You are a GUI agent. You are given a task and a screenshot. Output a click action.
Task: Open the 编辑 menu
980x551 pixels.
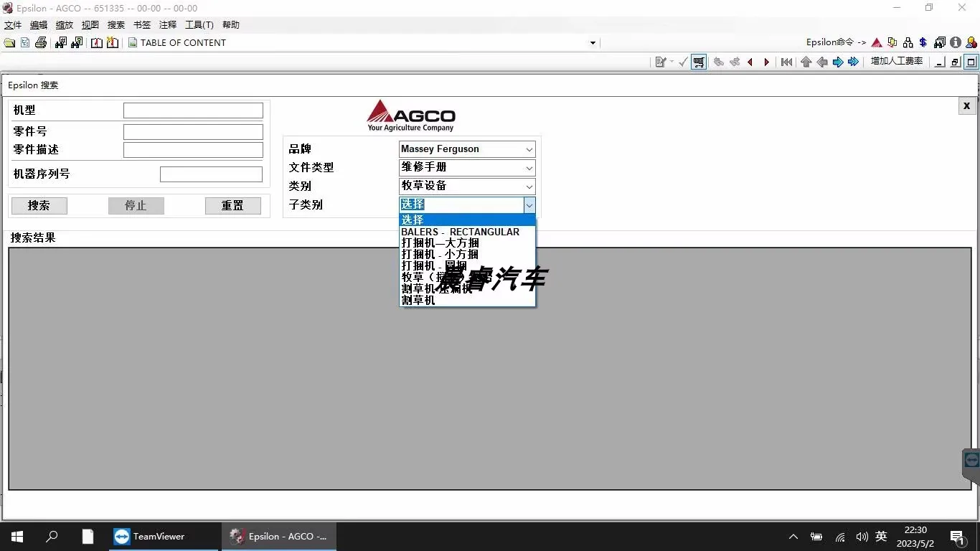pos(39,25)
